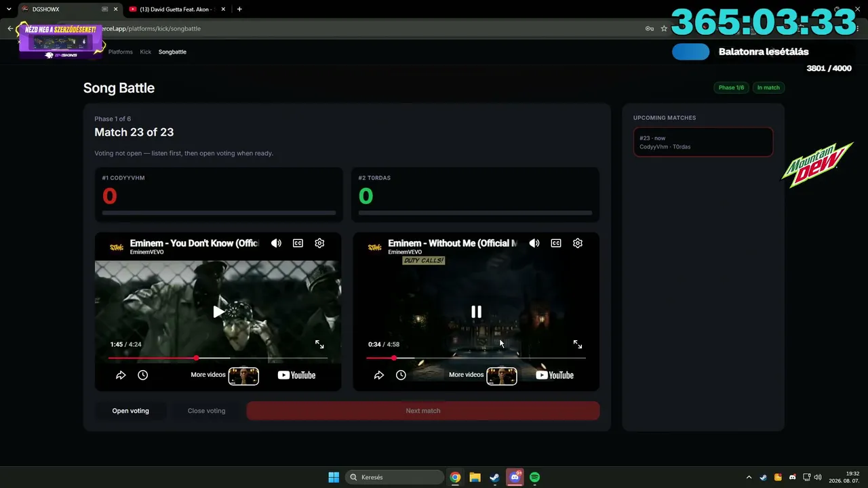Go to Kick in the breadcrumb

click(146, 52)
